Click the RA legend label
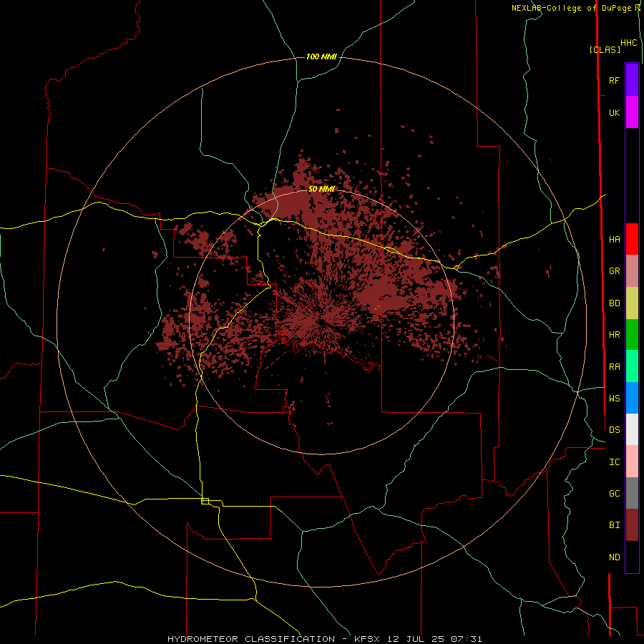644x644 pixels. coord(614,367)
